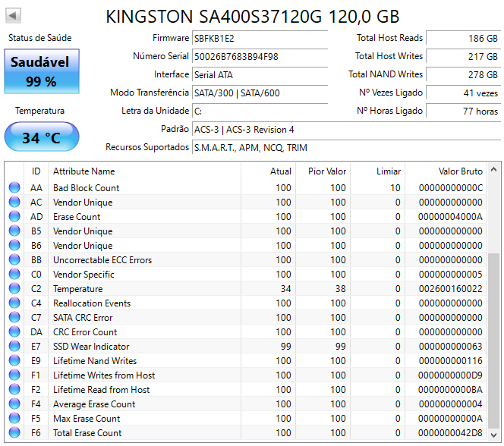Viewport: 504px width, 446px height.
Task: Click transfer mode field SATA/300 | SATA/600
Action: [260, 93]
